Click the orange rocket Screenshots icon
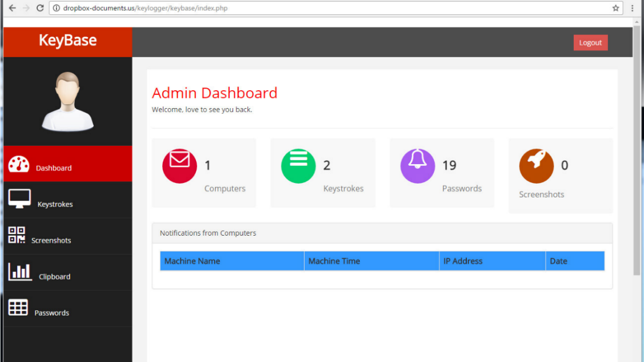The image size is (644, 362). click(x=537, y=166)
